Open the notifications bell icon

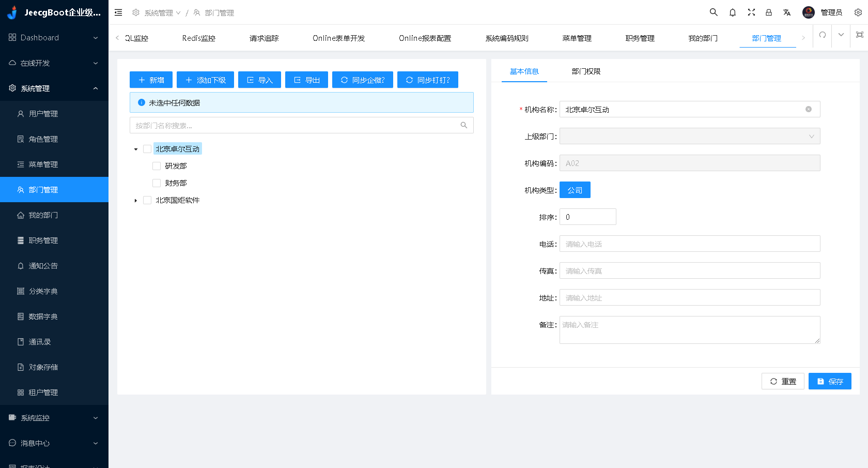pos(732,12)
